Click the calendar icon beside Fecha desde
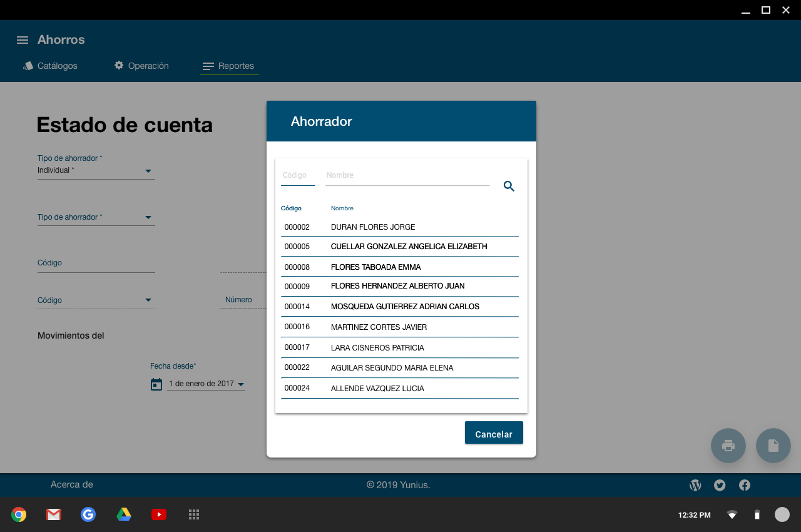 coord(156,384)
